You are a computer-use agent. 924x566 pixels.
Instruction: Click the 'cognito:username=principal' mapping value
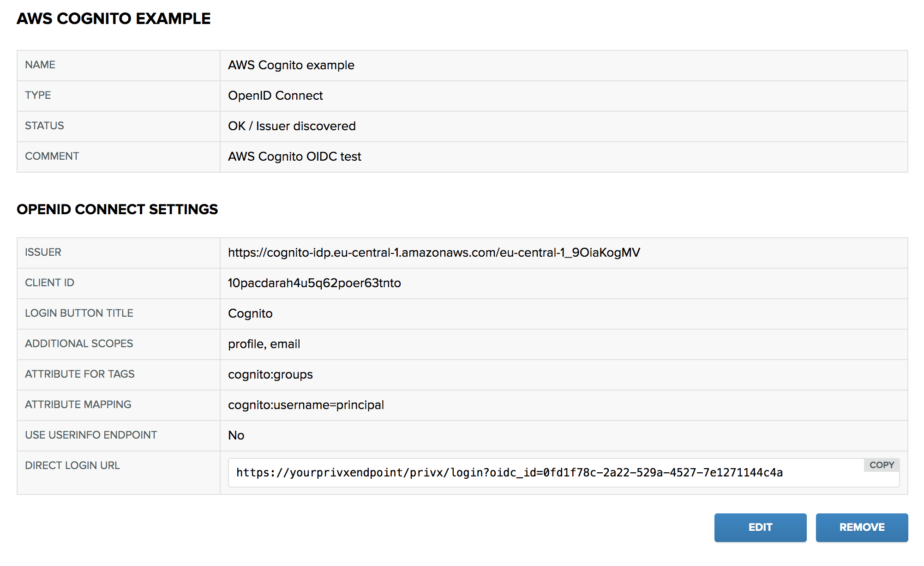pos(306,405)
